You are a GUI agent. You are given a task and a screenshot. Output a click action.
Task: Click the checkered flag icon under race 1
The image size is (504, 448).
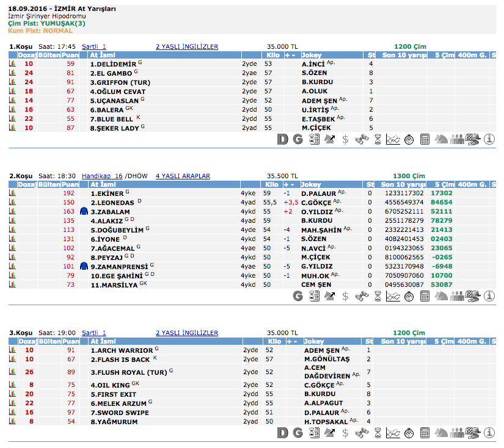coord(472,139)
